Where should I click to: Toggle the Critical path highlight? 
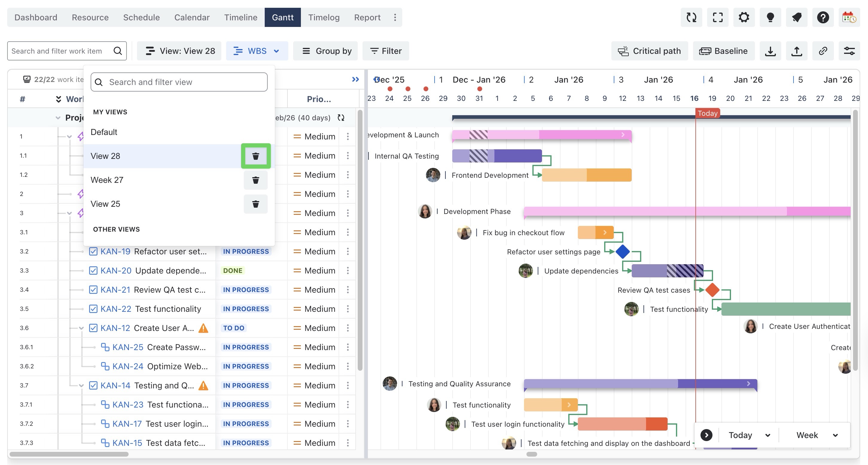pyautogui.click(x=649, y=51)
